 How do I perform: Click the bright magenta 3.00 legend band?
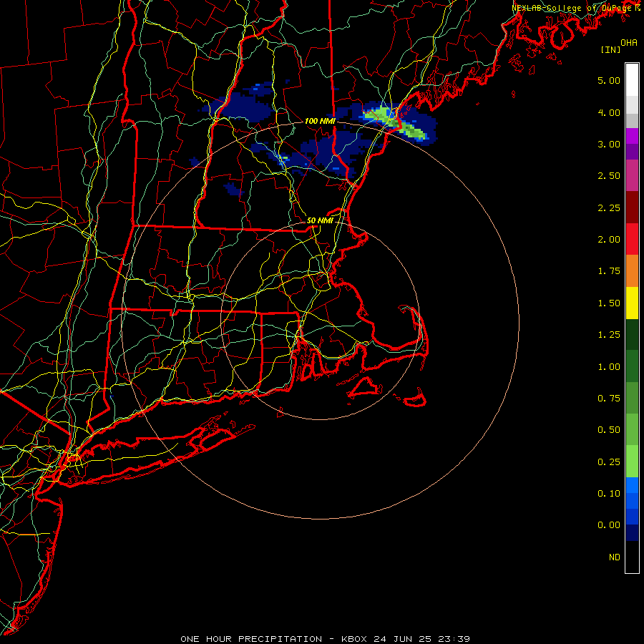coord(632,136)
